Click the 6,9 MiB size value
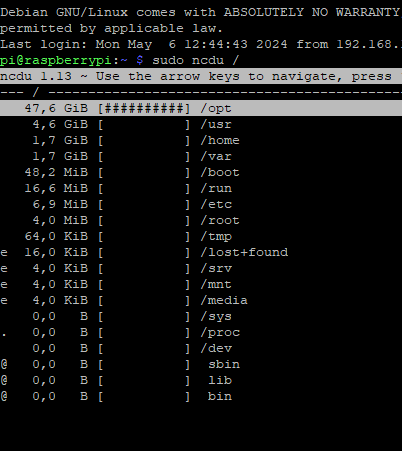This screenshot has height=451, width=402. 60,204
